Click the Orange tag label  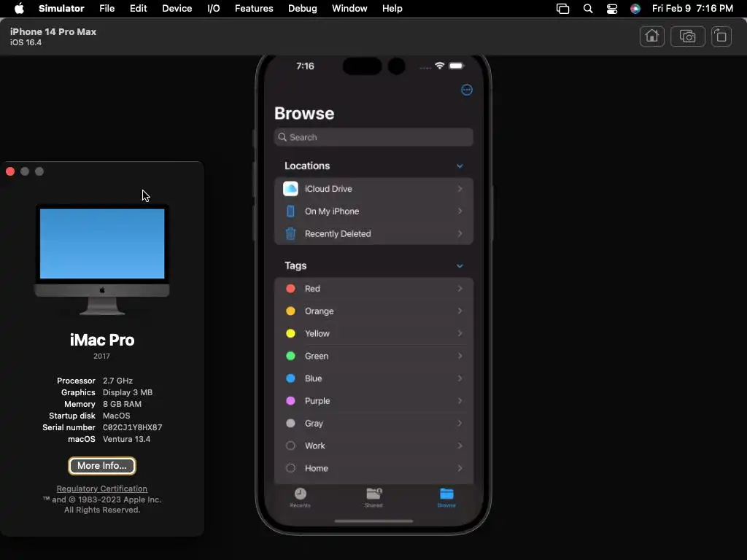[320, 311]
